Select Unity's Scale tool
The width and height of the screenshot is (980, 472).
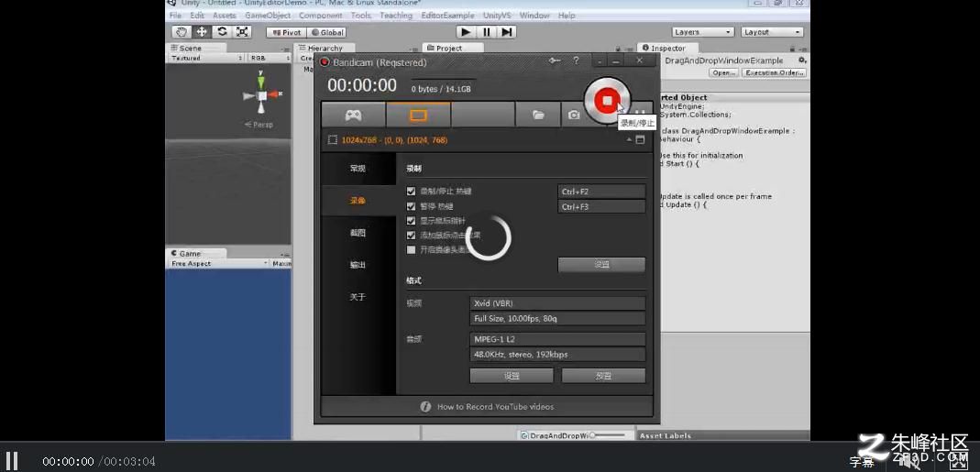[x=242, y=32]
